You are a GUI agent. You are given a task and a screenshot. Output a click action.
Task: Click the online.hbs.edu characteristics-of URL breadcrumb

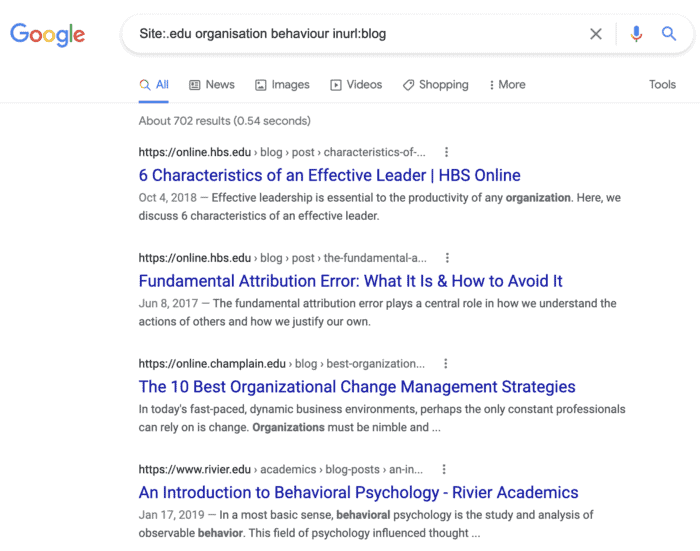[282, 153]
